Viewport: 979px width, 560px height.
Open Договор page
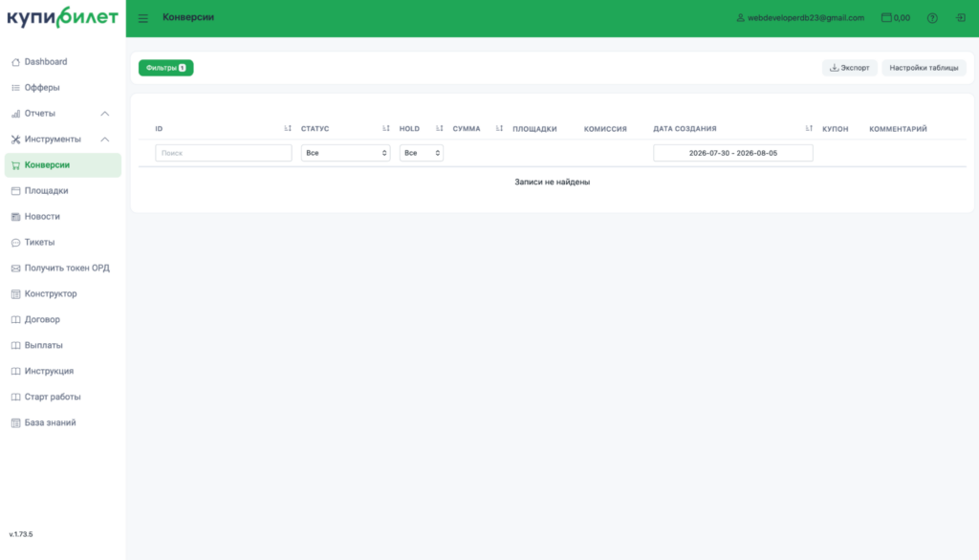click(62, 319)
